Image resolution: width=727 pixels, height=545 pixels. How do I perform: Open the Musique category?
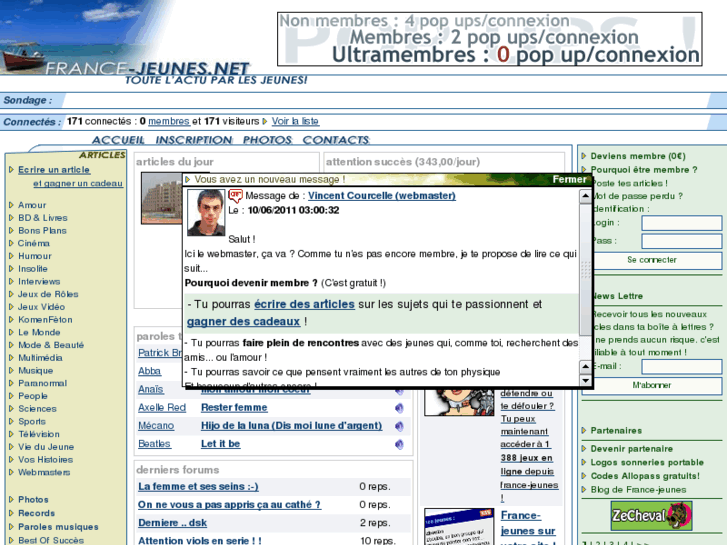35,371
